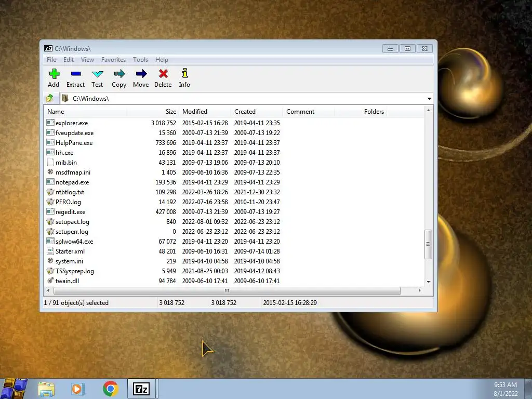
Task: Launch Google Chrome from the taskbar
Action: click(x=110, y=389)
